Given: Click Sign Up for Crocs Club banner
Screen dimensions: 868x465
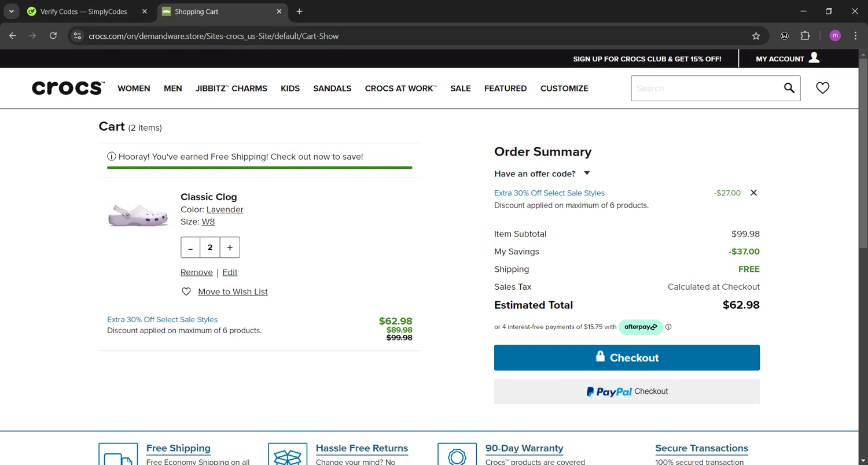Looking at the screenshot, I should pos(647,59).
